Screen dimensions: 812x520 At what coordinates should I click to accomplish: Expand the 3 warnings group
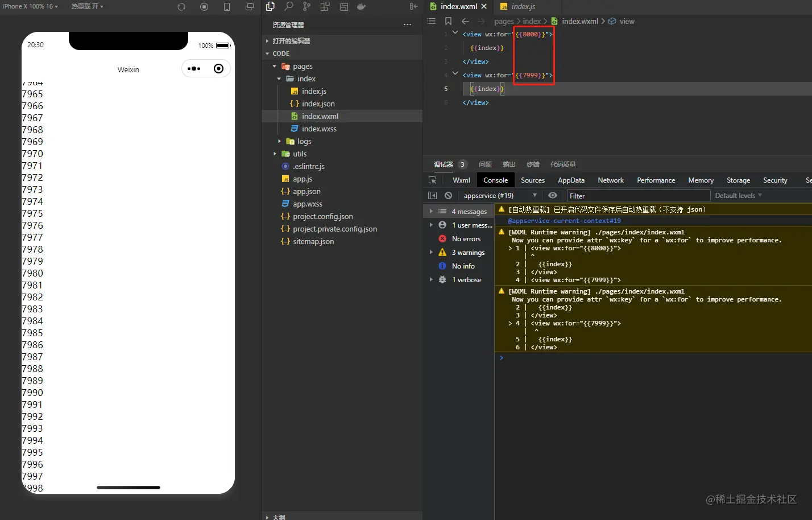[x=431, y=252]
